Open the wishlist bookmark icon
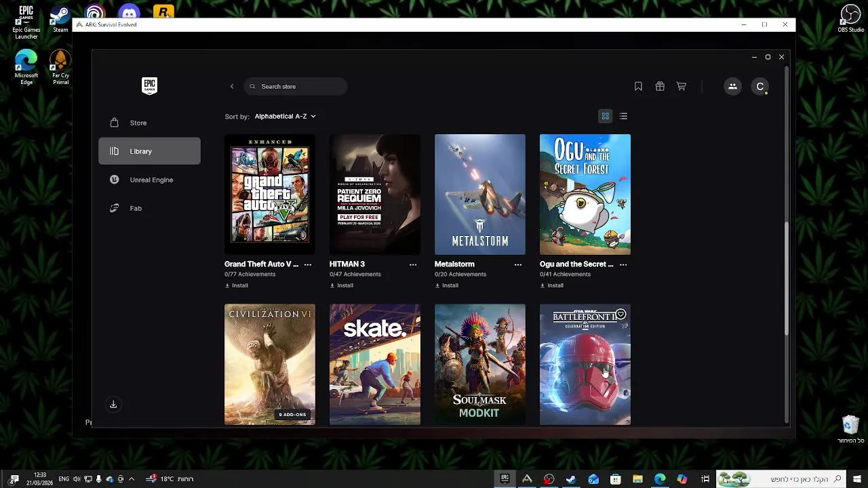 click(x=638, y=86)
